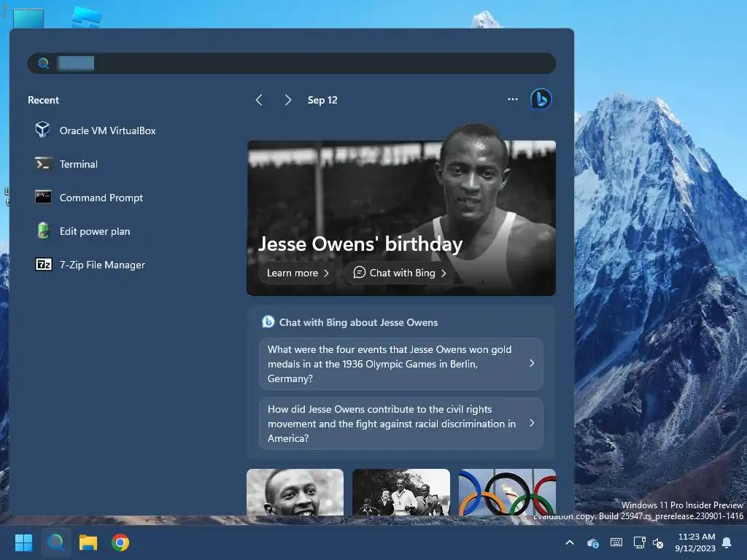Click the magnifier icon in search box
747x560 pixels.
pyautogui.click(x=43, y=63)
